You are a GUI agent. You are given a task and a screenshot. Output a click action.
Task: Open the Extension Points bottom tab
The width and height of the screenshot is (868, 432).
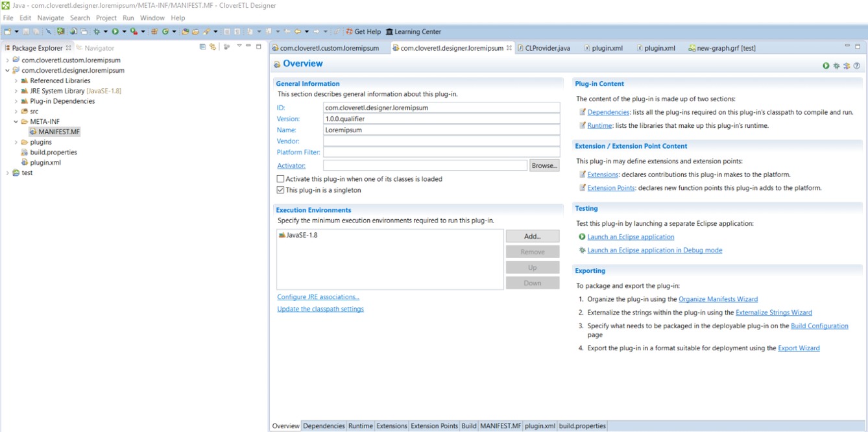click(x=434, y=426)
